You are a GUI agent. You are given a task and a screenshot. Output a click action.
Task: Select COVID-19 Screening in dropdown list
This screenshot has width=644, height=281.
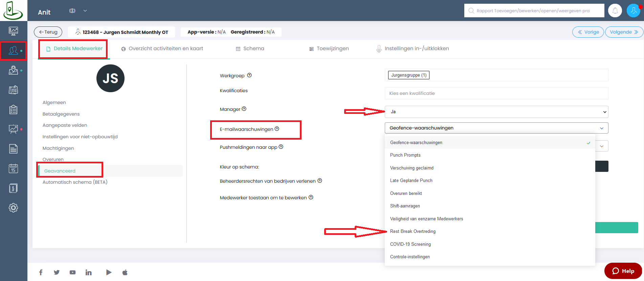[x=410, y=244]
